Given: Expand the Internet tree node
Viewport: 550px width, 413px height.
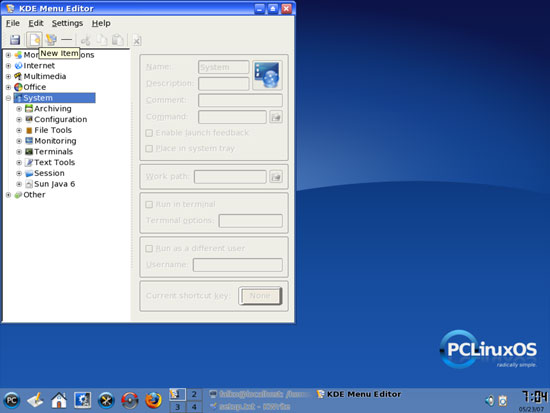Looking at the screenshot, I should 8,66.
